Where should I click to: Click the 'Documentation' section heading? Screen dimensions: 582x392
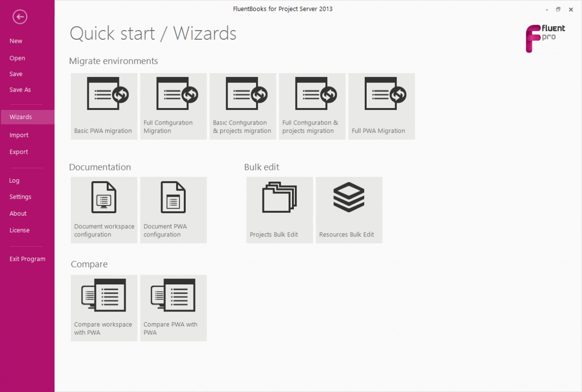click(x=100, y=167)
